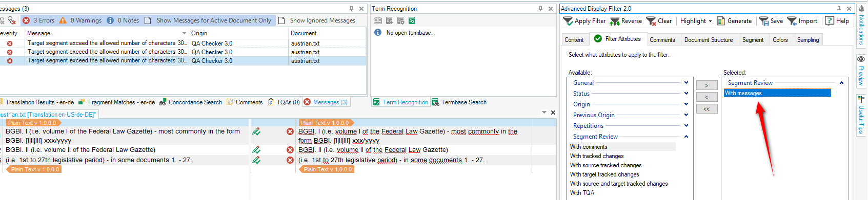Click the add new term icon
The height and width of the screenshot is (200, 868).
pos(390,21)
